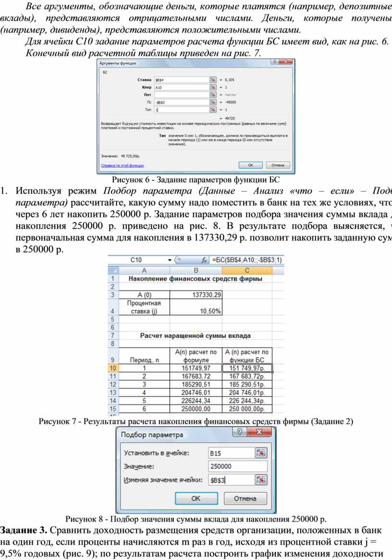
Task: Click the Тип input field
Action: [x=182, y=110]
